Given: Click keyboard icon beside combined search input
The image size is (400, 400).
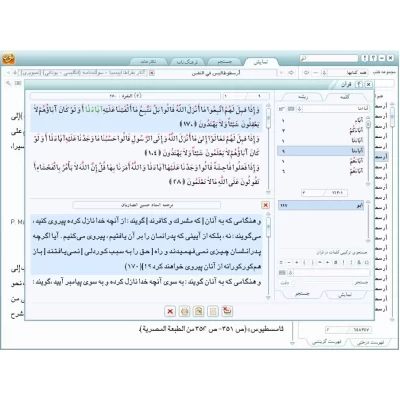Looking at the screenshot, I should coord(282,273).
